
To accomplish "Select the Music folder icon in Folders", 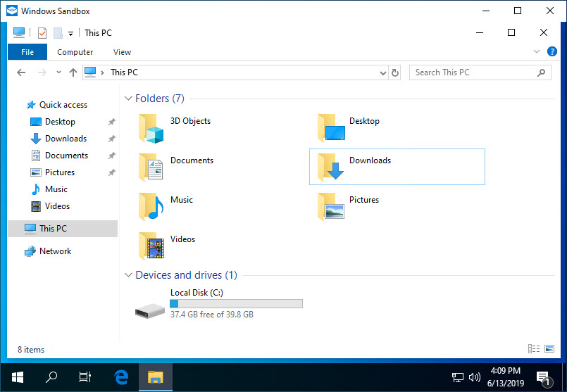I will 151,206.
